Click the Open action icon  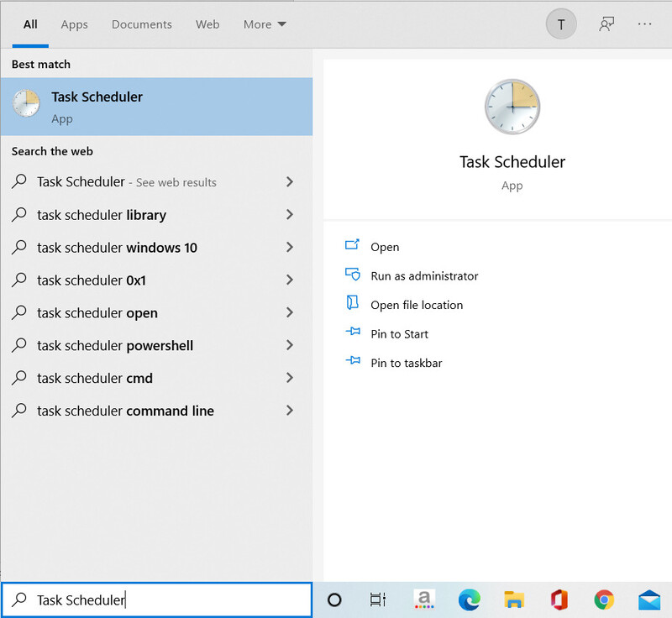coord(352,244)
